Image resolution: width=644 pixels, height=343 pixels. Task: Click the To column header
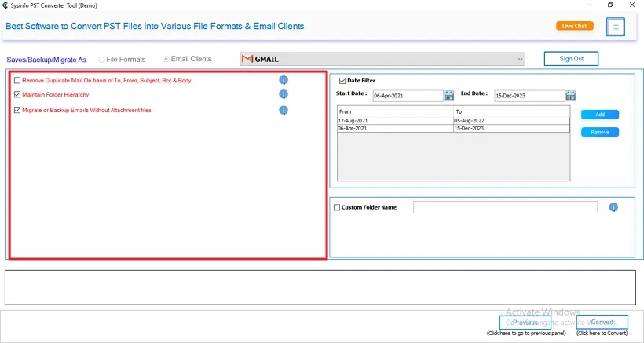[x=511, y=111]
